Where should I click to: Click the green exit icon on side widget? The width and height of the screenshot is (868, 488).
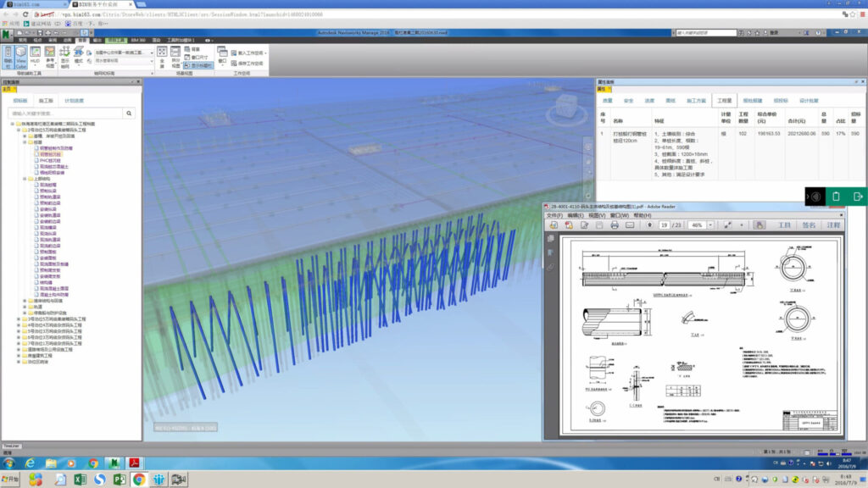click(858, 197)
